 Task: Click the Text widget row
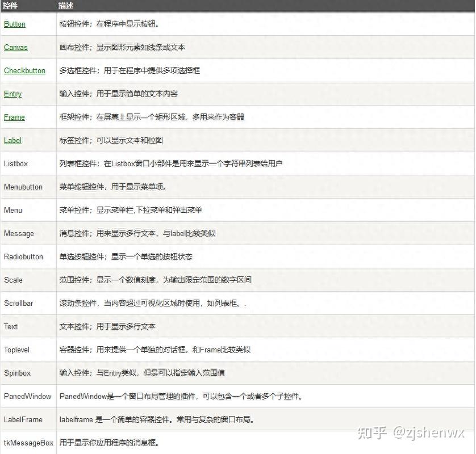10,326
